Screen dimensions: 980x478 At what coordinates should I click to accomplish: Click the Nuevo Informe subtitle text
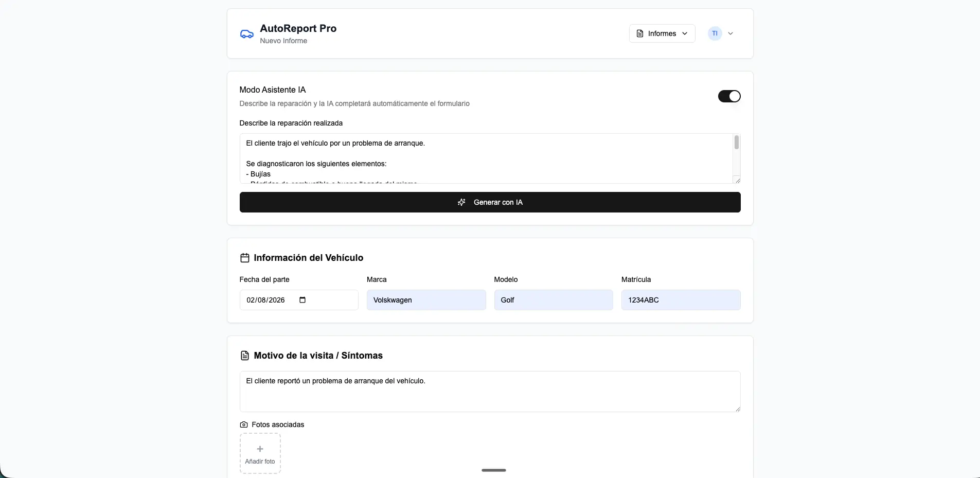[x=283, y=41]
